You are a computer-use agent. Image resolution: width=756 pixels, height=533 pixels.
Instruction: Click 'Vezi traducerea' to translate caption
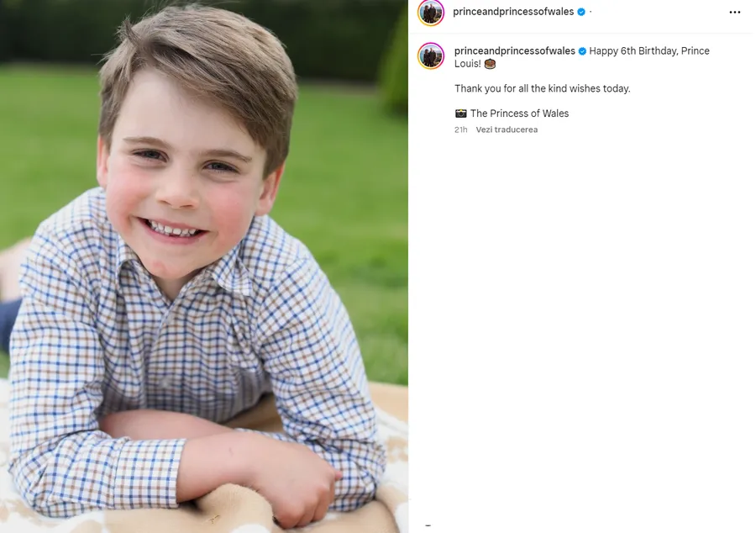pos(507,130)
